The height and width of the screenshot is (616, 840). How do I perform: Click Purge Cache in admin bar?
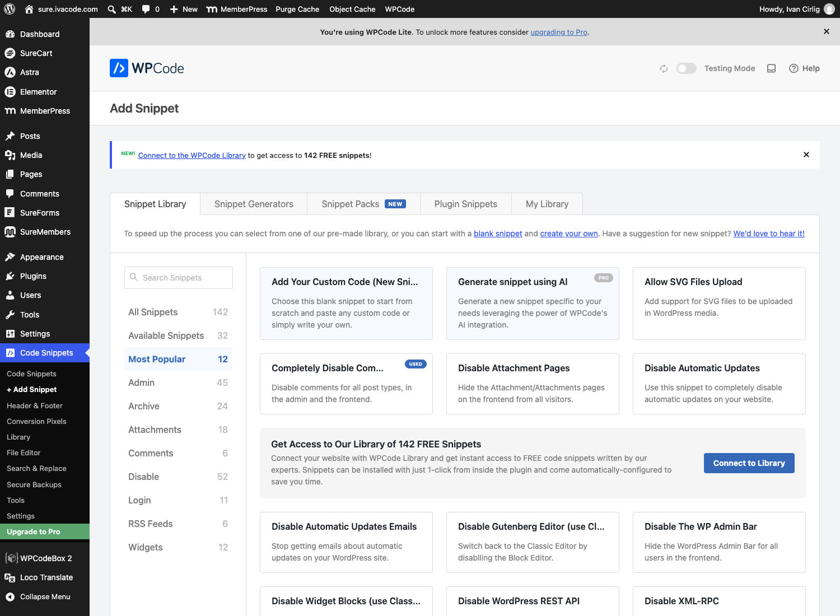click(x=297, y=9)
